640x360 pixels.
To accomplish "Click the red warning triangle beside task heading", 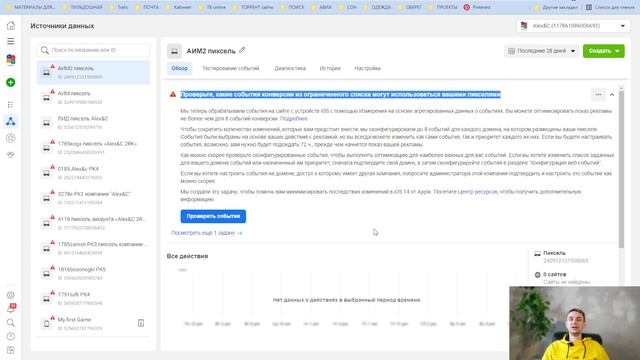I will click(173, 94).
